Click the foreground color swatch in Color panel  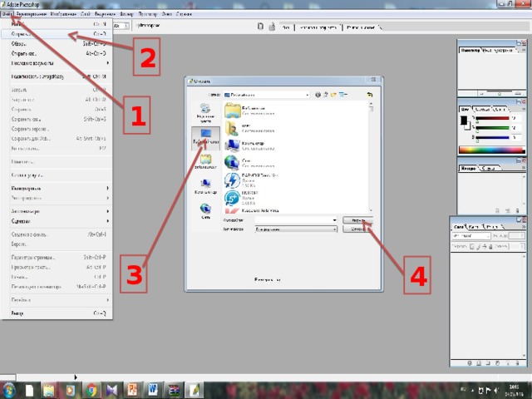(463, 121)
